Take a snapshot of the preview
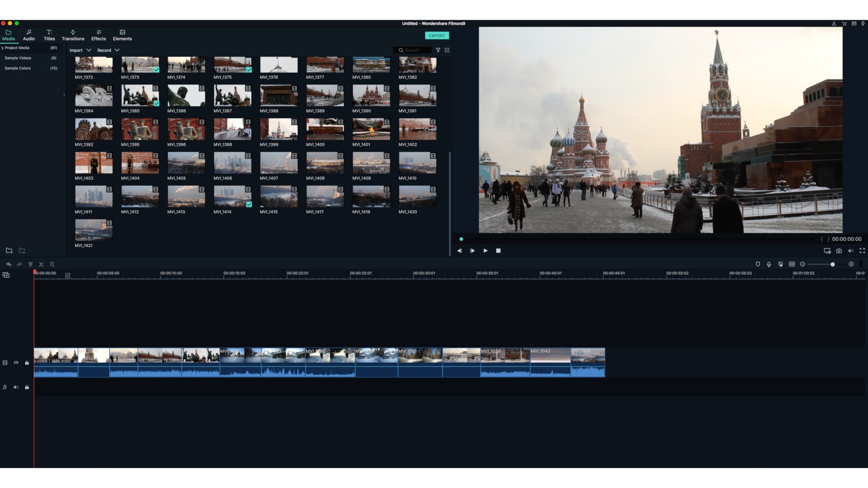 (x=839, y=251)
